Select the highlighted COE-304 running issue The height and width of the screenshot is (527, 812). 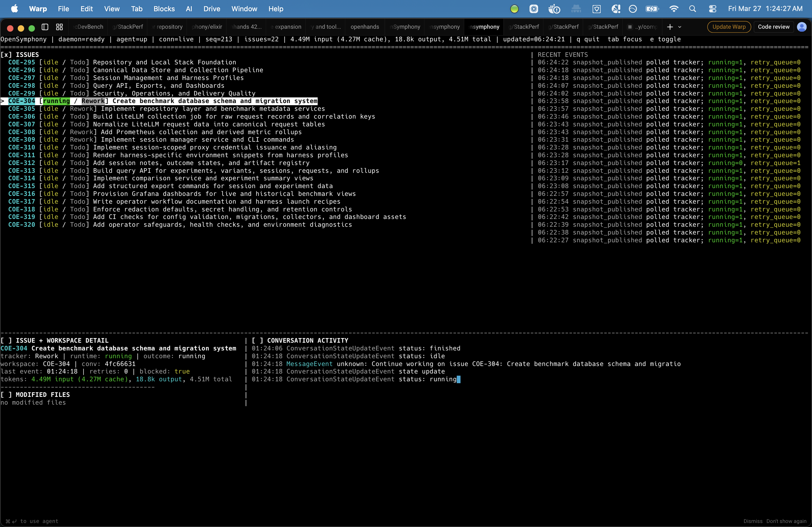pyautogui.click(x=160, y=101)
